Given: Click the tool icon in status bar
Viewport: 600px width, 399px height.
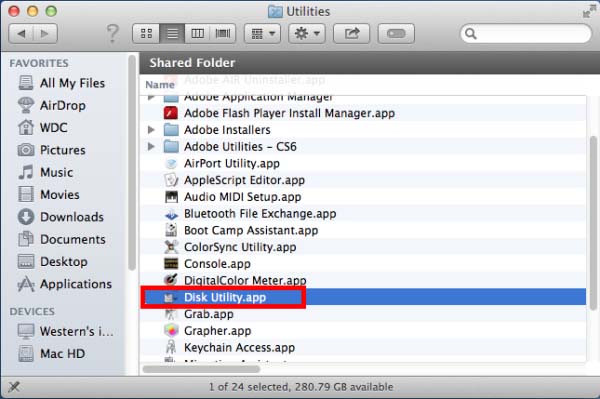Looking at the screenshot, I should [x=14, y=387].
